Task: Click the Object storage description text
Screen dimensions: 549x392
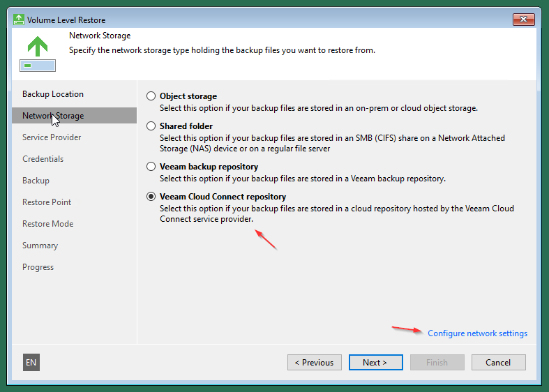Action: coord(319,108)
